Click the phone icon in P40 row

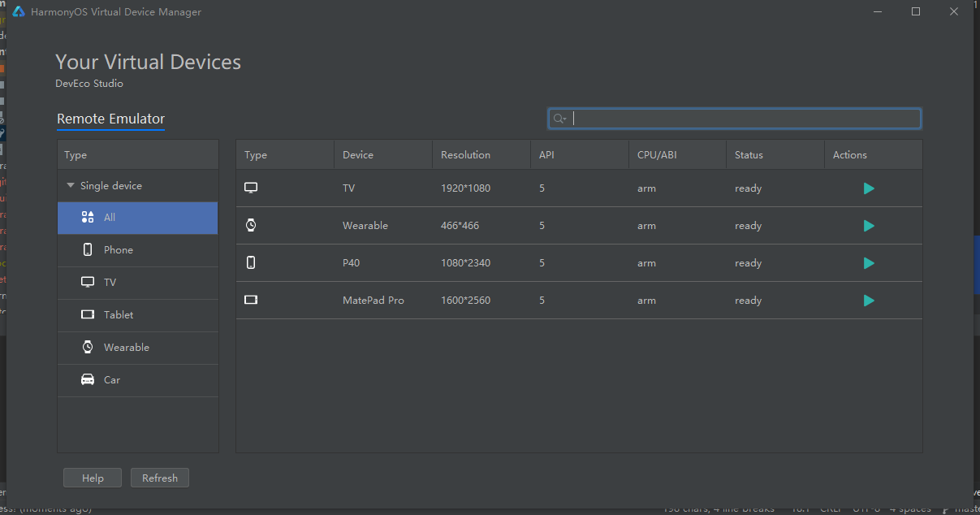click(x=251, y=262)
